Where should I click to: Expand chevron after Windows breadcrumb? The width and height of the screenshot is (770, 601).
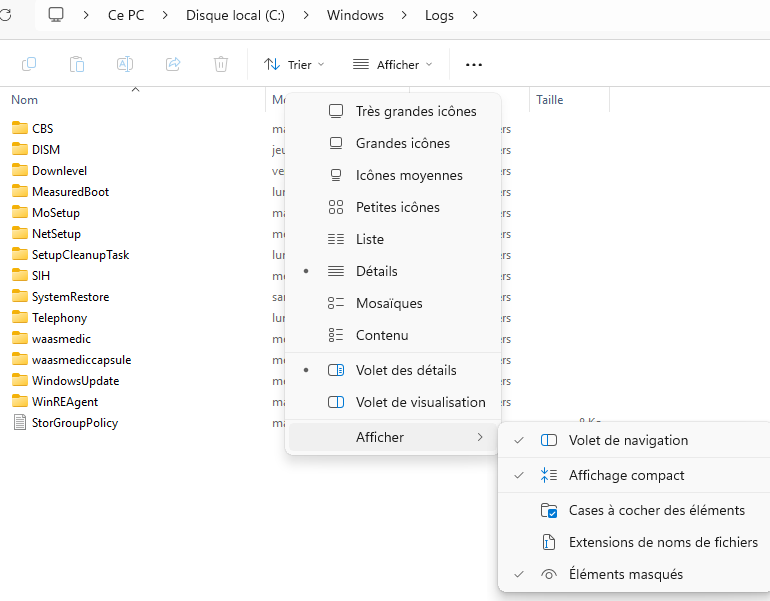[404, 15]
